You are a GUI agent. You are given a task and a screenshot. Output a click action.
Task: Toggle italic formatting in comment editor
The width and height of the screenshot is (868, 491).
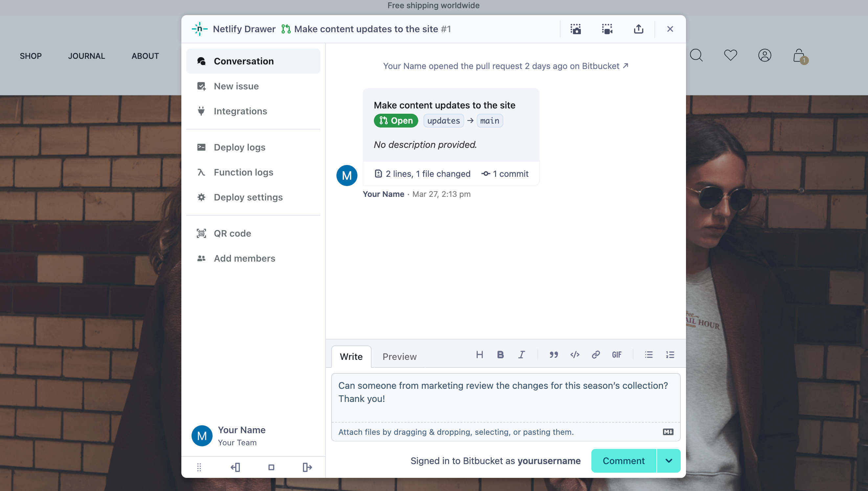tap(521, 354)
